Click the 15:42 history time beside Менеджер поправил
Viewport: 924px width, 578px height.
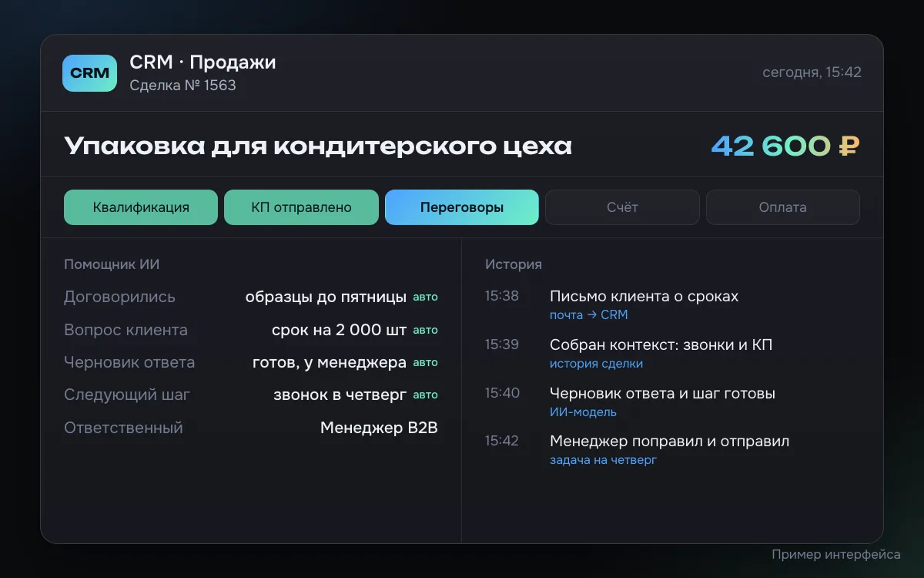pos(502,441)
